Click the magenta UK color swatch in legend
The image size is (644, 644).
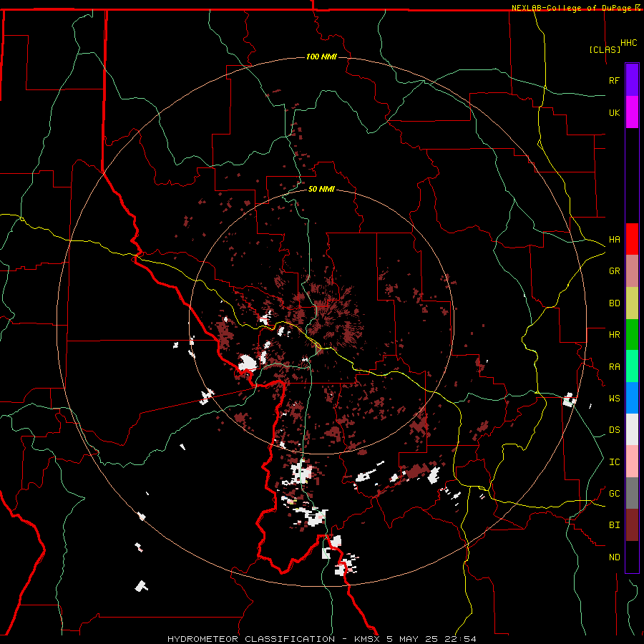point(632,112)
